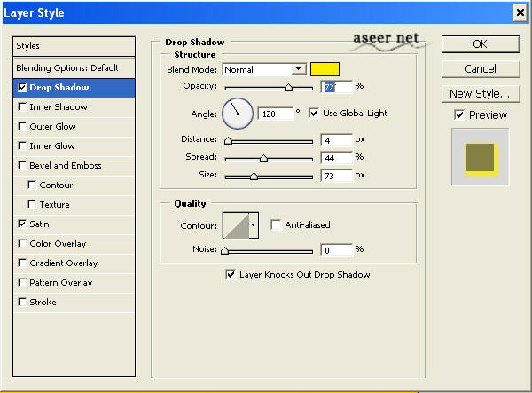The height and width of the screenshot is (393, 532).
Task: Enable the Anti-aliased checkbox
Action: click(276, 224)
